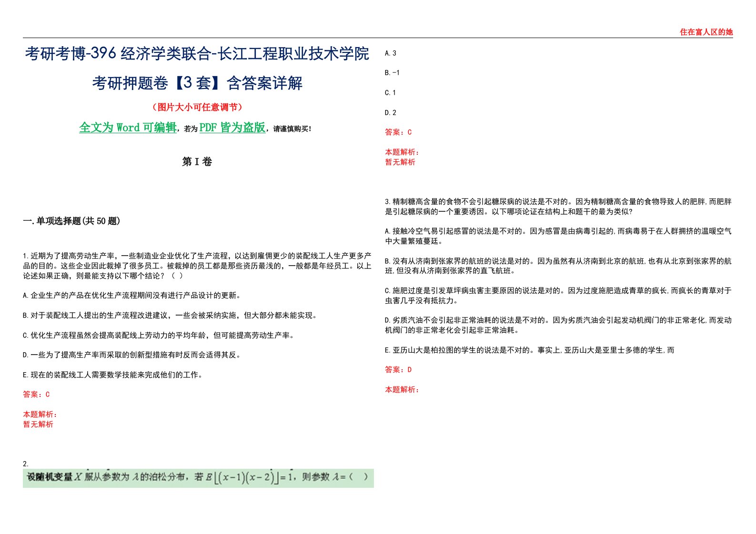Select option E 现在的装配线工人需要数学技能
Viewport: 756px width, 534px height.
[113, 375]
